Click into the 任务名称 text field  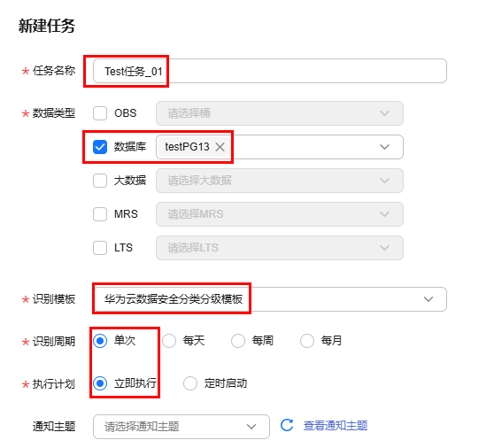coord(270,71)
